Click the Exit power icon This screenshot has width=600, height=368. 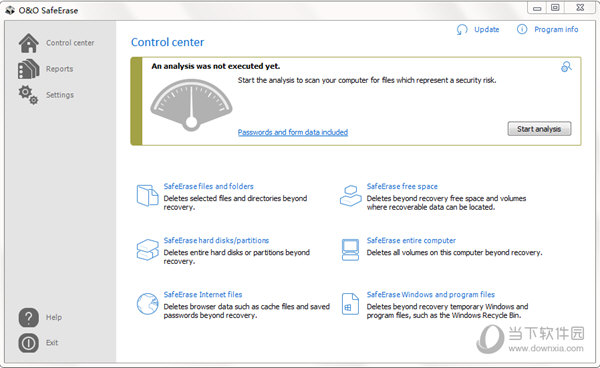click(28, 343)
